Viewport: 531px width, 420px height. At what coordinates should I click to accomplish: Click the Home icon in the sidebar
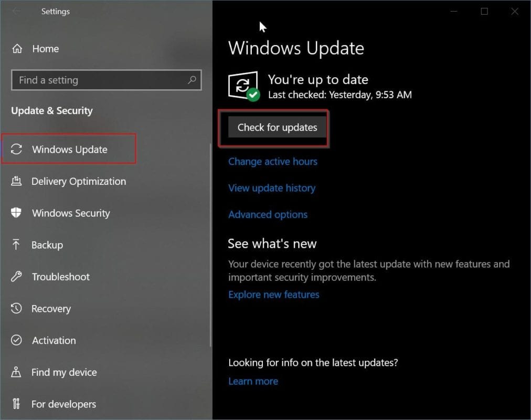click(x=17, y=48)
